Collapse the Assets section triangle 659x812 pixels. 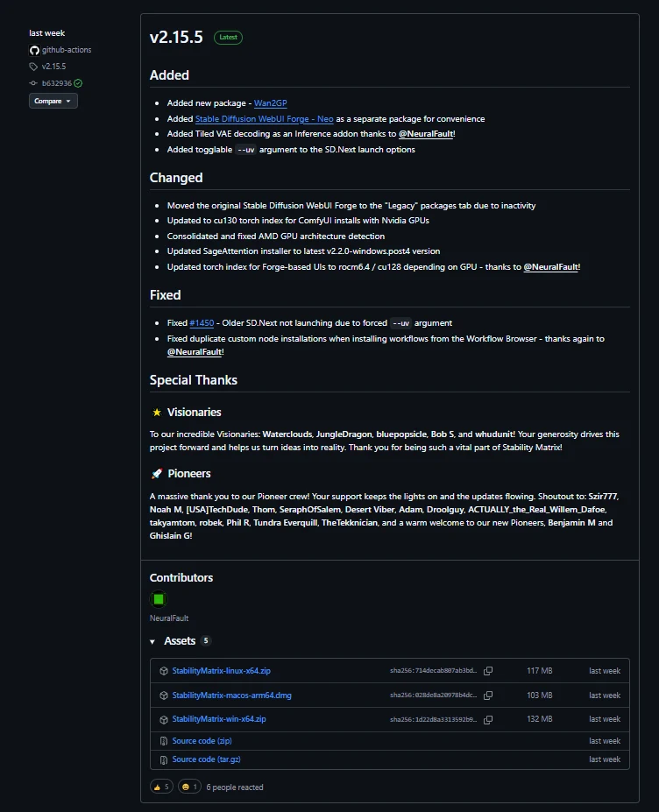pyautogui.click(x=152, y=641)
